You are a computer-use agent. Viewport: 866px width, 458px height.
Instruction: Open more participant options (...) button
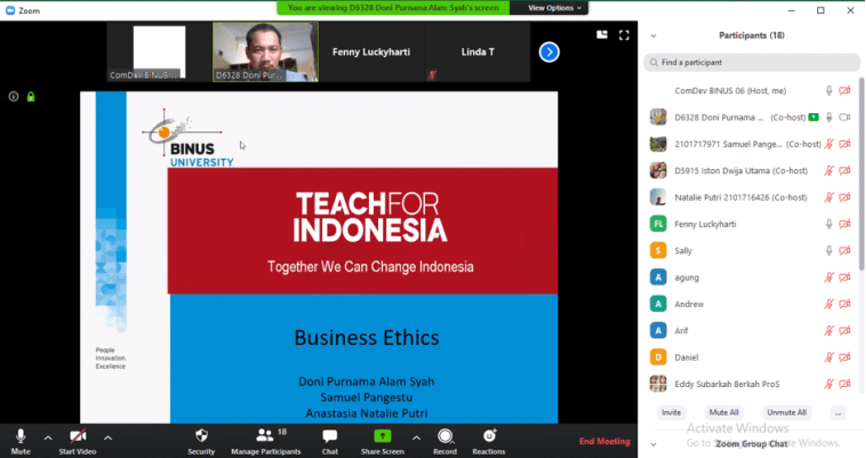pos(838,413)
